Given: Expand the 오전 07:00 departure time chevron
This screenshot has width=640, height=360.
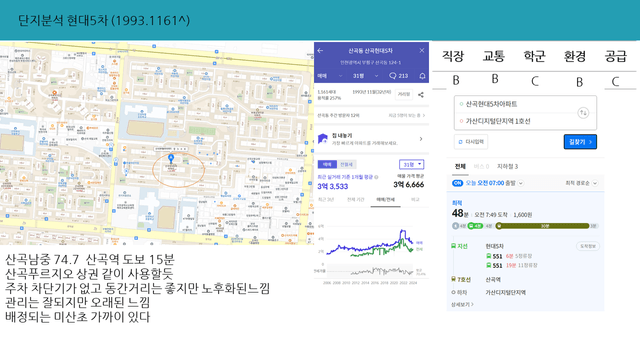Looking at the screenshot, I should [x=521, y=183].
